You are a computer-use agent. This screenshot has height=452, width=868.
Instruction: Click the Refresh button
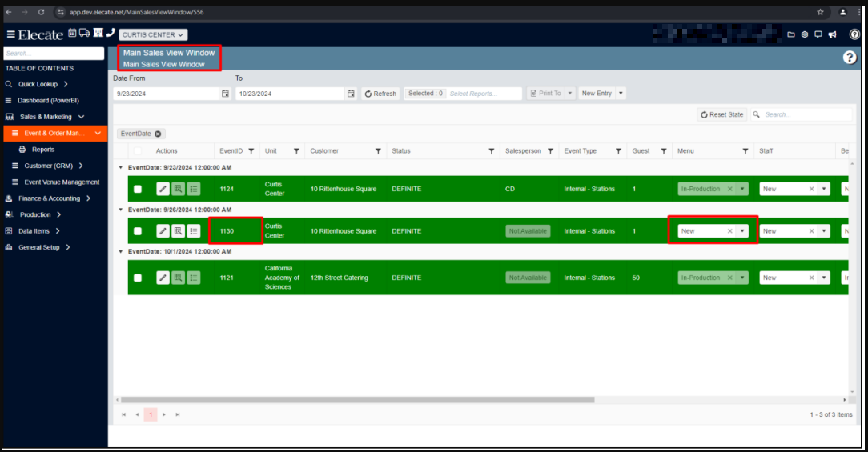point(380,94)
